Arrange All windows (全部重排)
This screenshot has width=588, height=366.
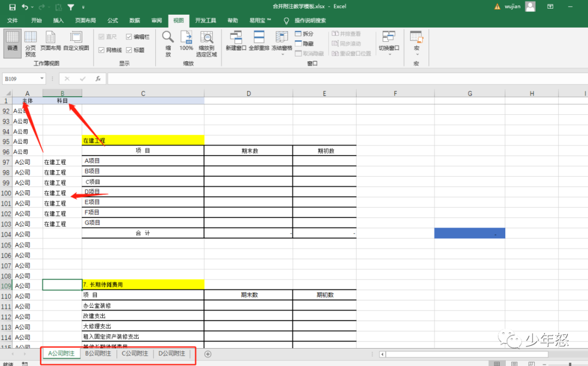click(259, 41)
